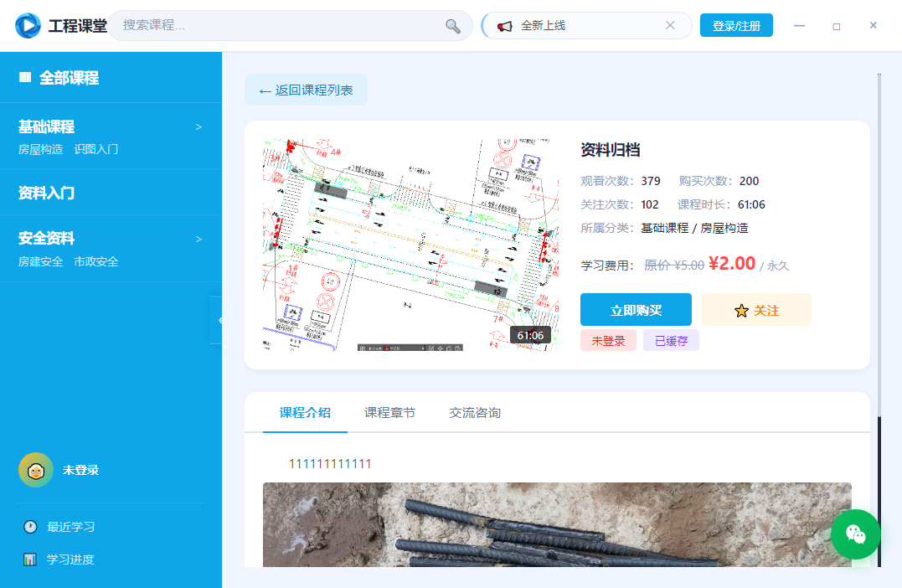Image resolution: width=902 pixels, height=588 pixels.
Task: Switch to 课程介绍 tab
Action: [x=305, y=412]
